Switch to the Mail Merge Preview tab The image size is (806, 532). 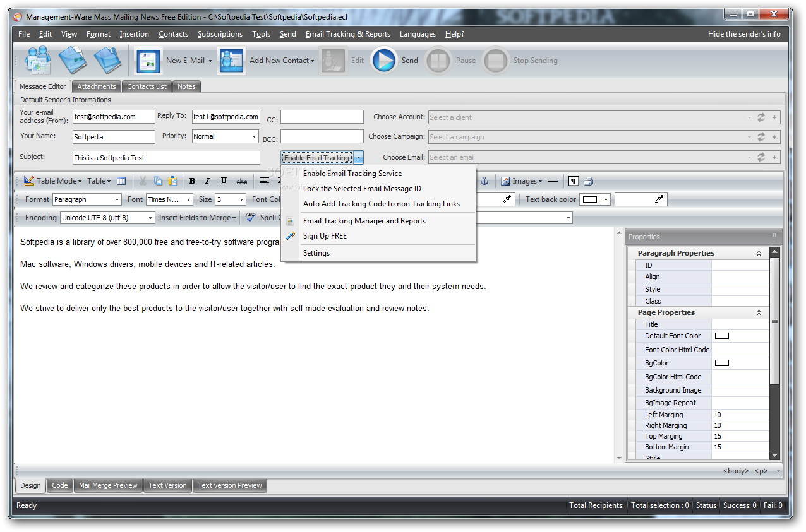108,485
